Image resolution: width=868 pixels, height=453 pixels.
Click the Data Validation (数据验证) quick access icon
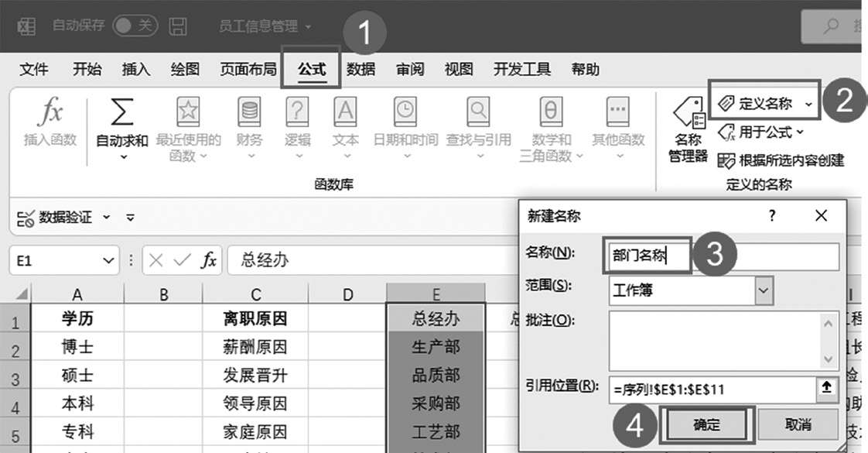coord(26,218)
